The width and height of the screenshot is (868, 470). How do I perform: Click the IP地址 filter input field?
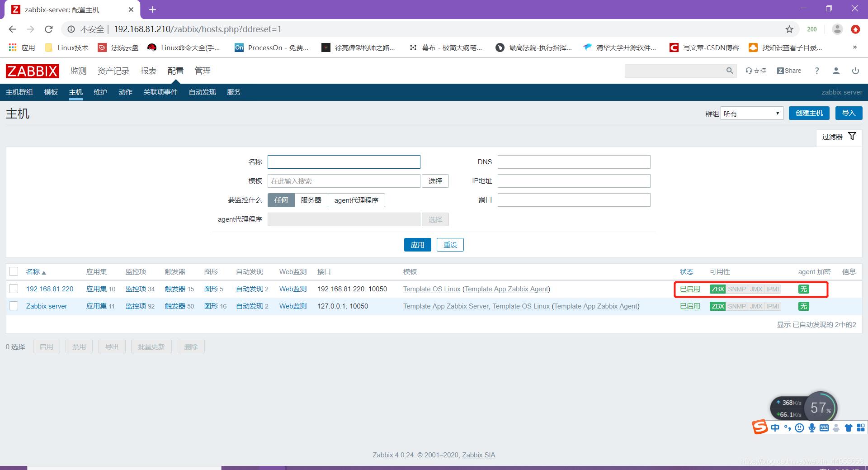574,181
